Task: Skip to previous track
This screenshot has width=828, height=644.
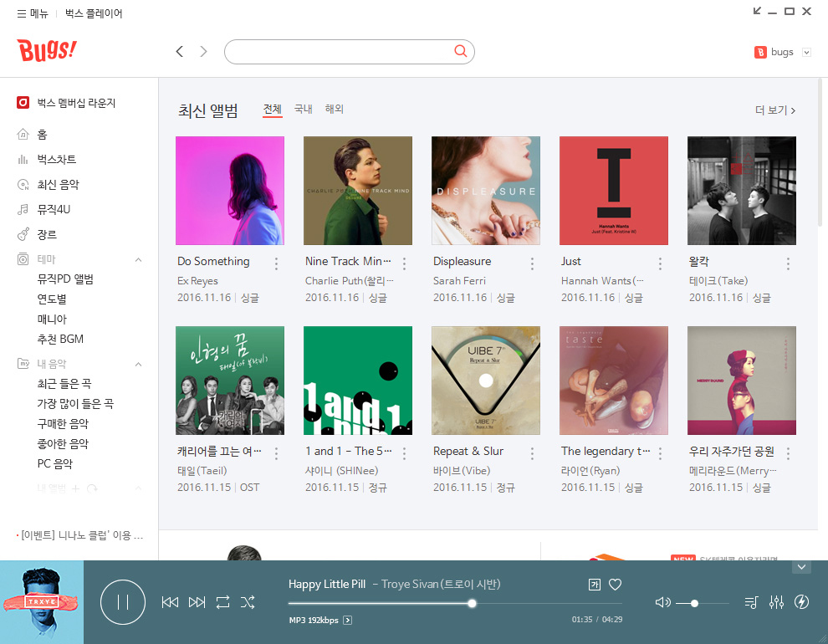Action: pyautogui.click(x=170, y=602)
